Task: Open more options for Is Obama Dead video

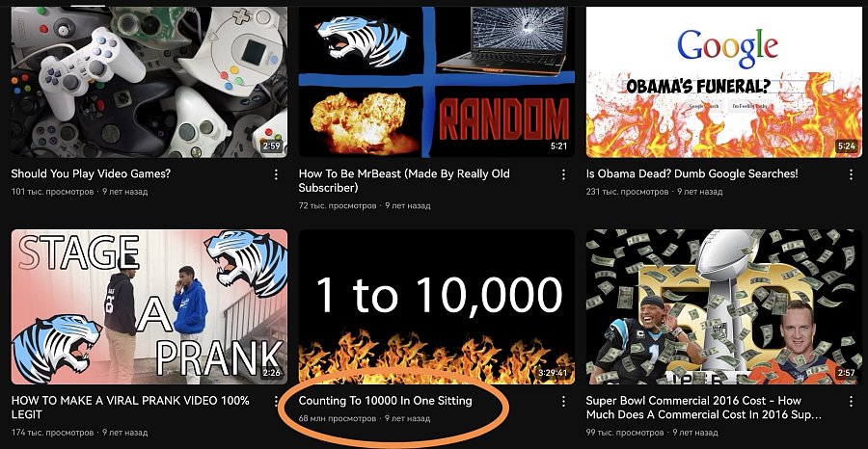Action: pyautogui.click(x=851, y=174)
